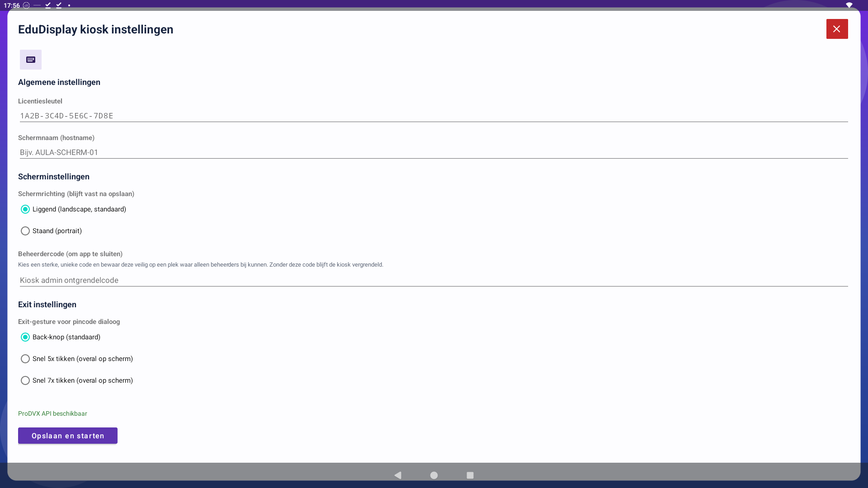Choose Back-knop as exit gesture
The height and width of the screenshot is (488, 868).
61,337
